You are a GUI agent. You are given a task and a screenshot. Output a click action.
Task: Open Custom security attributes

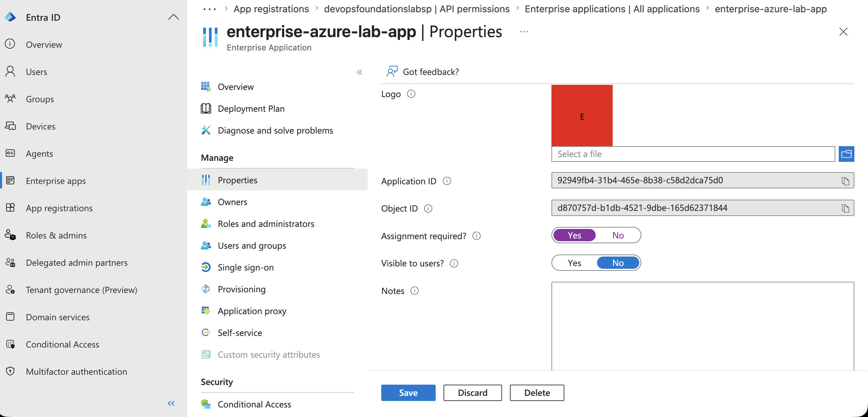[x=269, y=355]
